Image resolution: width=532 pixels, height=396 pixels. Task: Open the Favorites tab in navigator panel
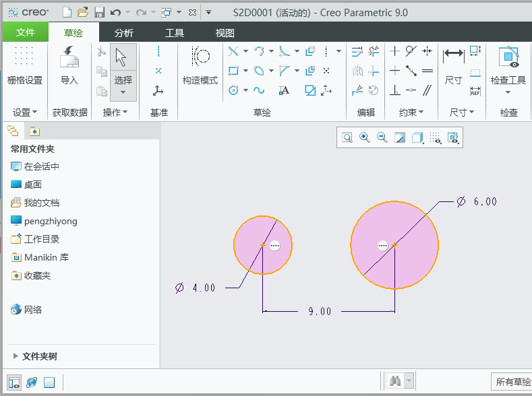click(x=34, y=131)
